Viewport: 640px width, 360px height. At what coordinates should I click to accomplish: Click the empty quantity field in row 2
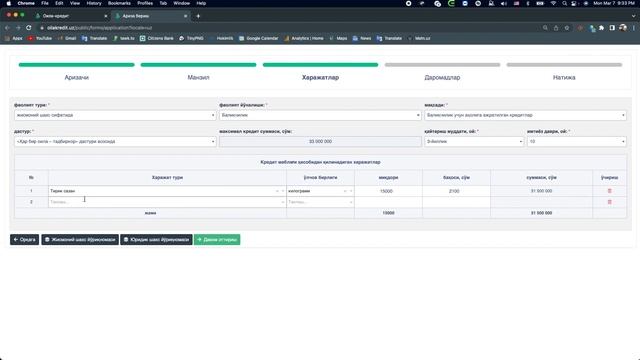(x=388, y=202)
